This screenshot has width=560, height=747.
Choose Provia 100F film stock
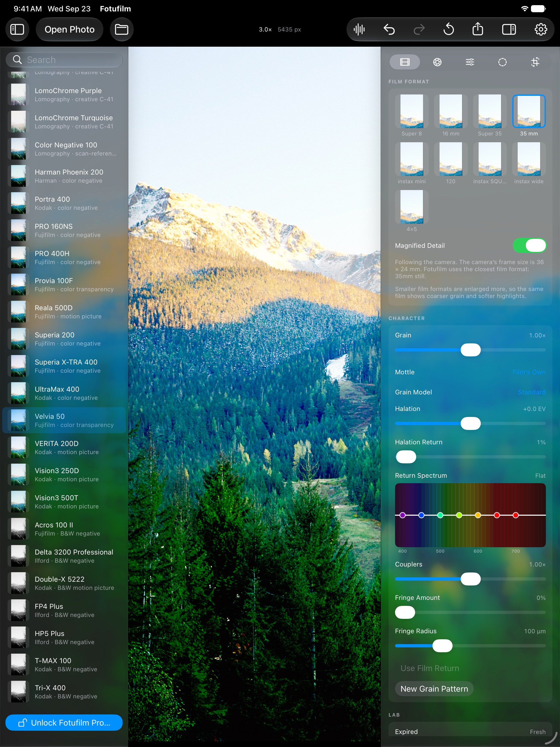click(64, 284)
